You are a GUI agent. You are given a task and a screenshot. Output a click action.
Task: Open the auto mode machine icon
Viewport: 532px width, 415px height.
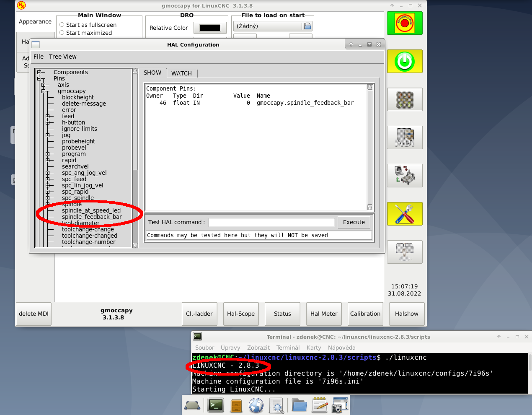[405, 176]
